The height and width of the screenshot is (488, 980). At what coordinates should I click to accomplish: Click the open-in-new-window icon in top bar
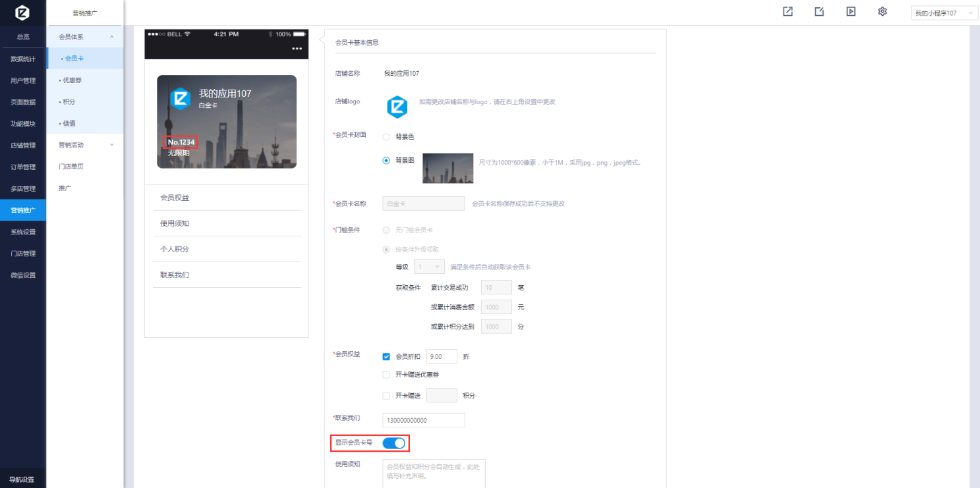click(788, 11)
